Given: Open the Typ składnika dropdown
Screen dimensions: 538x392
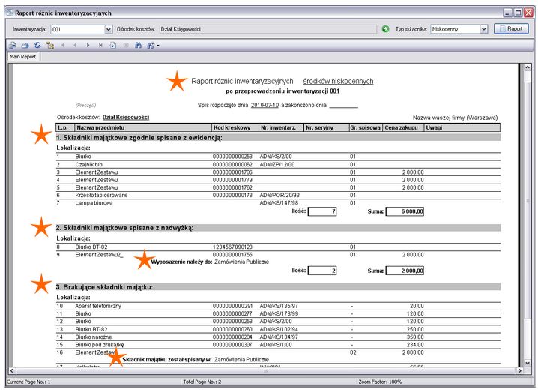Looking at the screenshot, I should (483, 29).
